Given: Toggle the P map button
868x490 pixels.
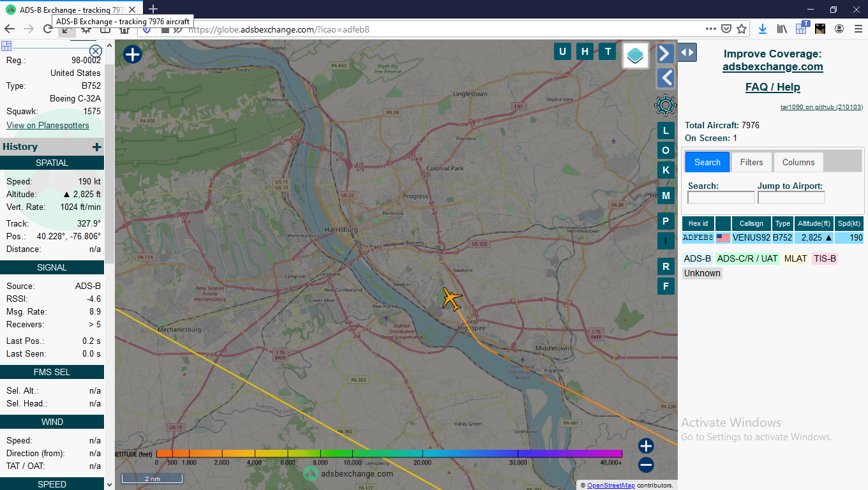Looking at the screenshot, I should (x=666, y=221).
